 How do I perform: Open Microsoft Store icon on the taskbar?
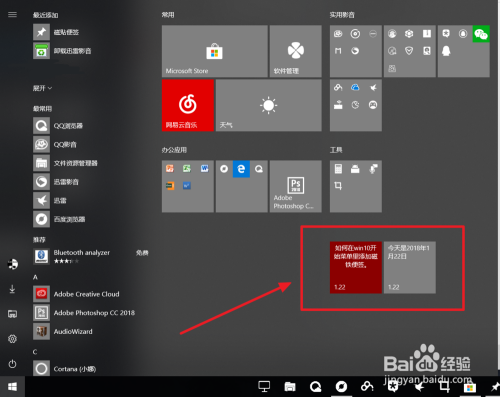tap(470, 387)
